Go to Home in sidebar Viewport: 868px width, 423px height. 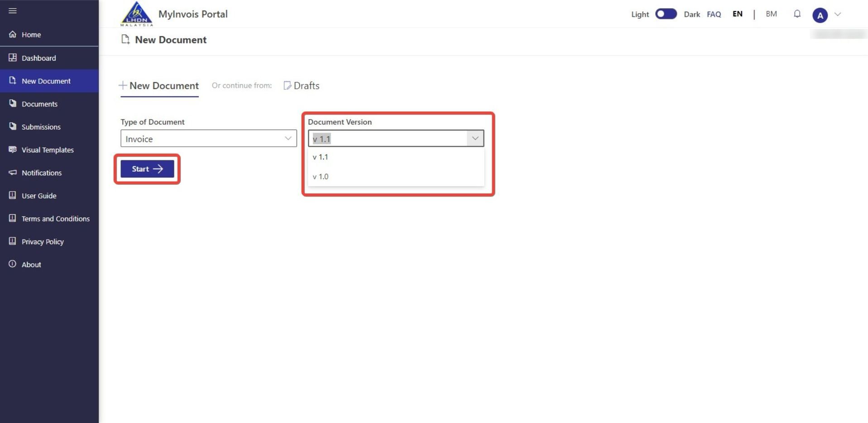point(49,34)
